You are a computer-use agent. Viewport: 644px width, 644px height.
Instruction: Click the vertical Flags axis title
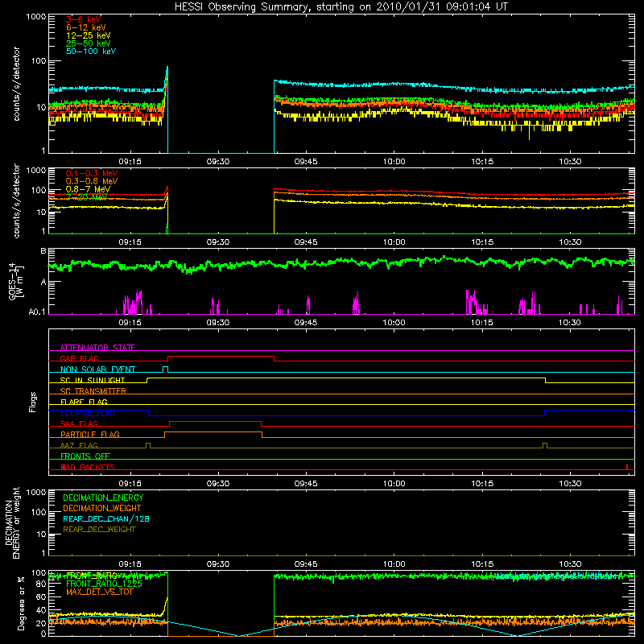pos(33,402)
